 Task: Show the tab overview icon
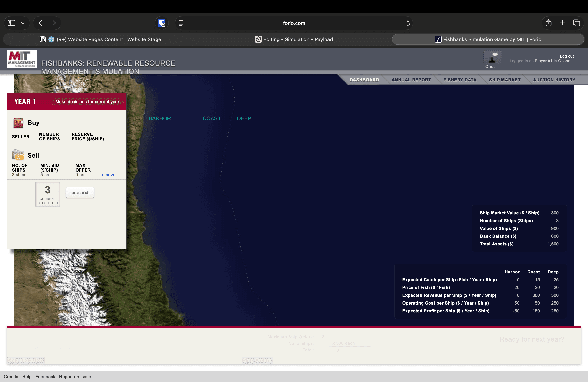click(576, 23)
